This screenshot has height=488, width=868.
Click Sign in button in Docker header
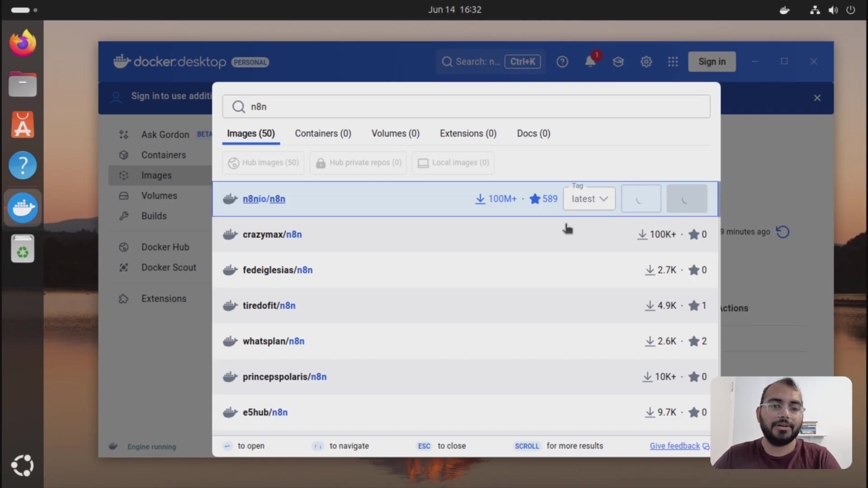tap(712, 61)
